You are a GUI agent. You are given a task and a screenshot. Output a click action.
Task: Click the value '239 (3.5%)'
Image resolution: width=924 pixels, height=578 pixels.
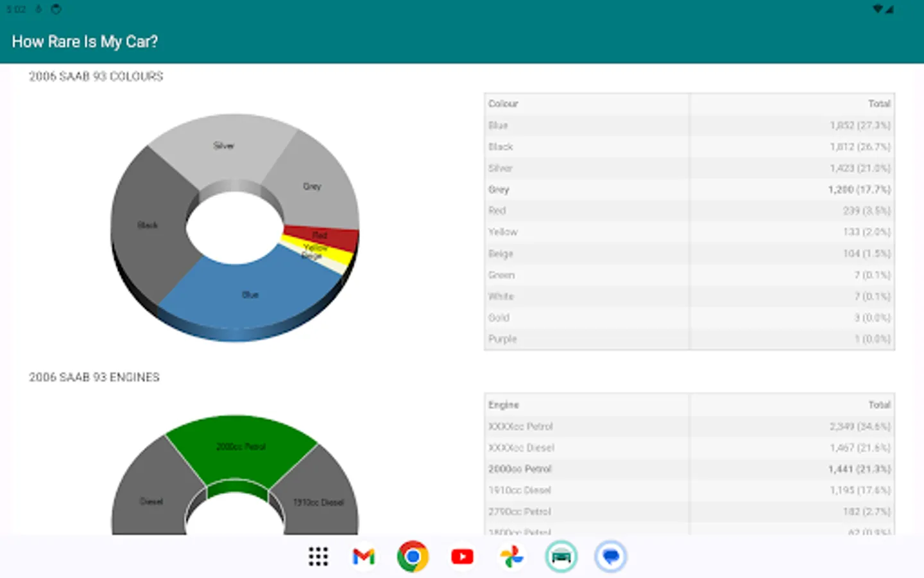(x=867, y=211)
